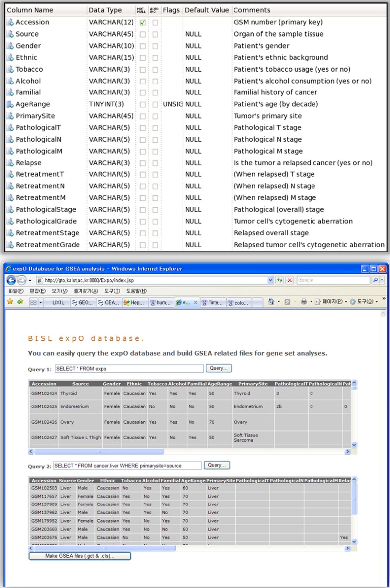
Task: Switch to the Hep... browser tab
Action: [134, 303]
